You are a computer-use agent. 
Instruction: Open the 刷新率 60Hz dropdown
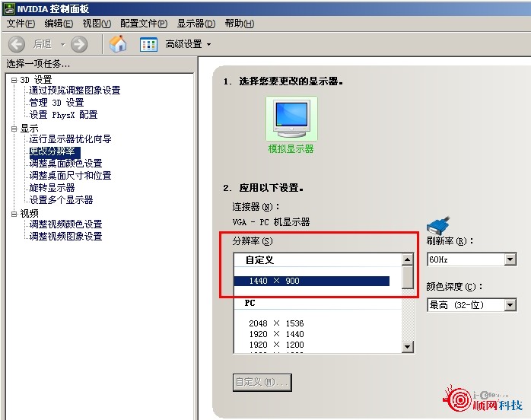(x=472, y=259)
